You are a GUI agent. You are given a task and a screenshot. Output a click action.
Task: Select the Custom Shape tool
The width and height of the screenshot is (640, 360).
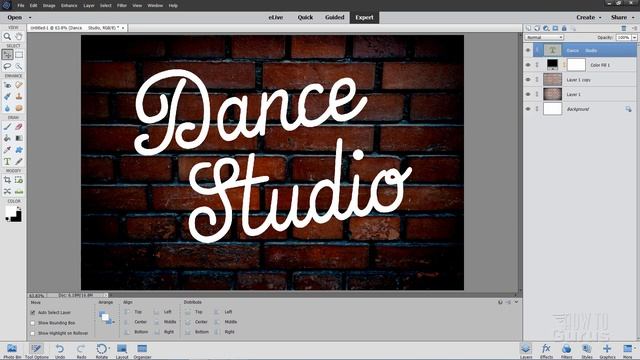pyautogui.click(x=19, y=150)
